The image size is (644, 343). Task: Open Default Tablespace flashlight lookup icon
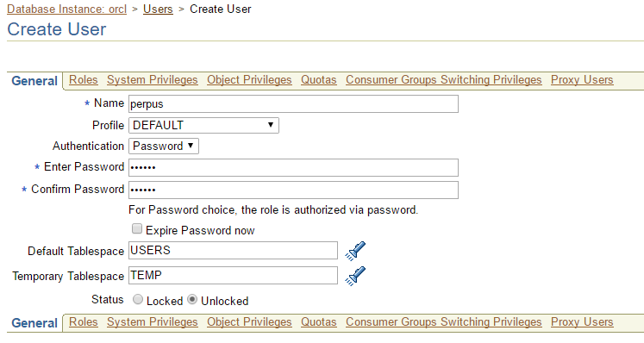pyautogui.click(x=355, y=251)
